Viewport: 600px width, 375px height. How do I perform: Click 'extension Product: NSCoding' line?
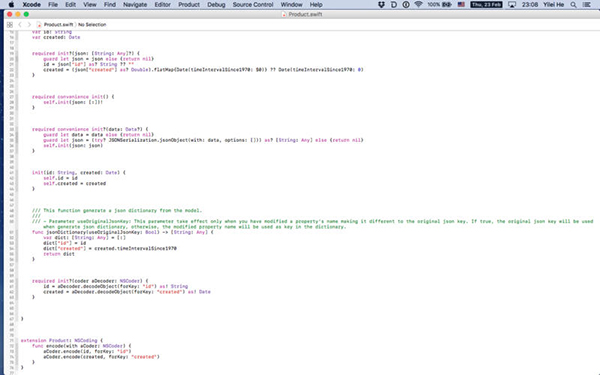click(x=62, y=340)
